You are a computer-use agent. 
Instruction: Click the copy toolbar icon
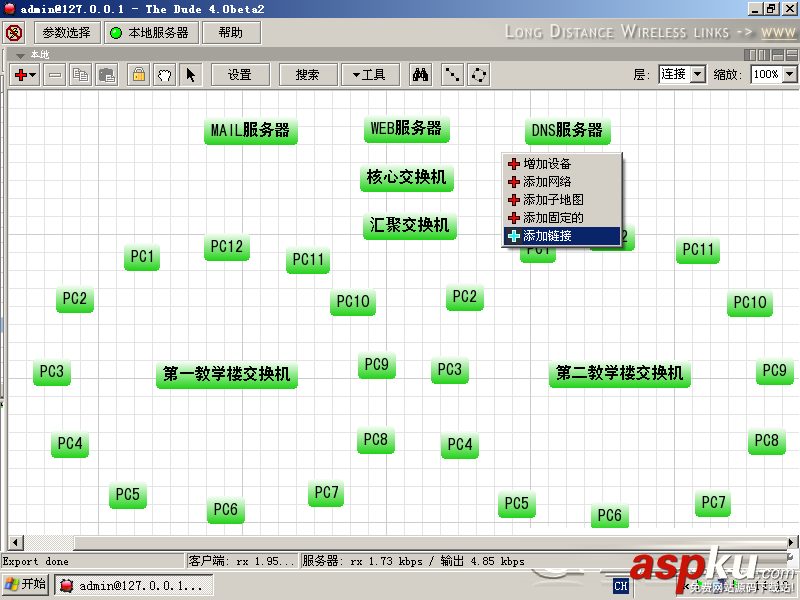80,75
